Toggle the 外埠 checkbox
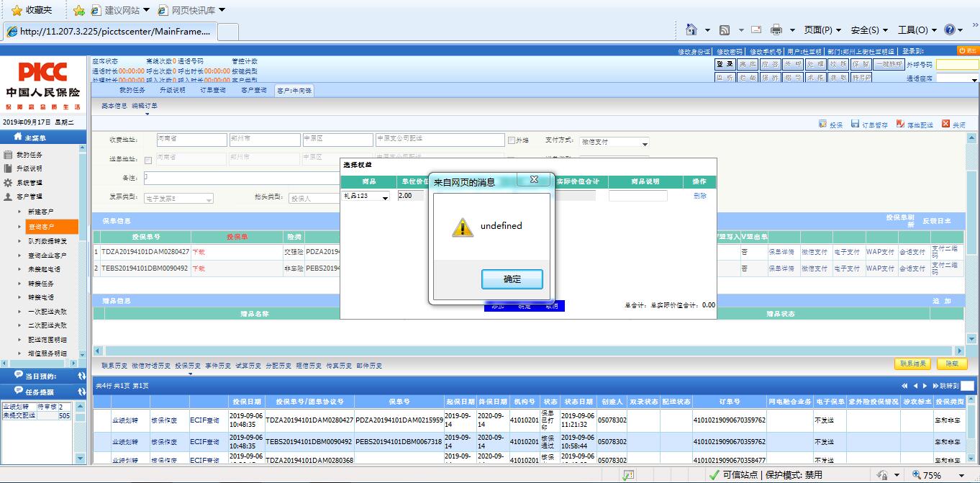 tap(512, 141)
